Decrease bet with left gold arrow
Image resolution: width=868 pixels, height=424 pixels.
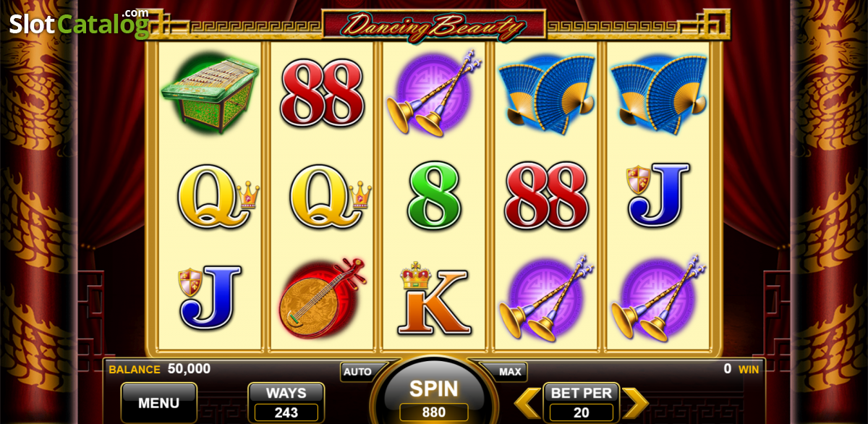coord(527,403)
